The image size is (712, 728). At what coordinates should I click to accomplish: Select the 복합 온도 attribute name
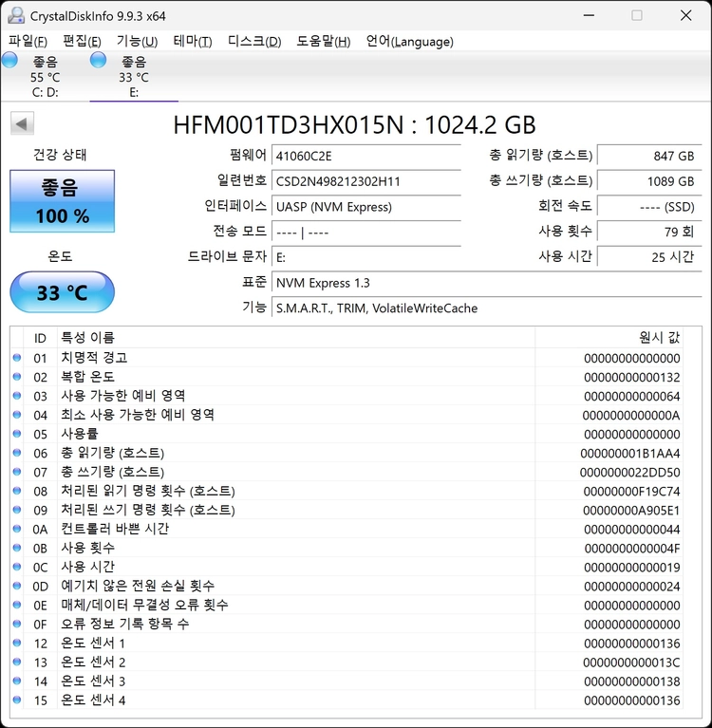coord(87,377)
